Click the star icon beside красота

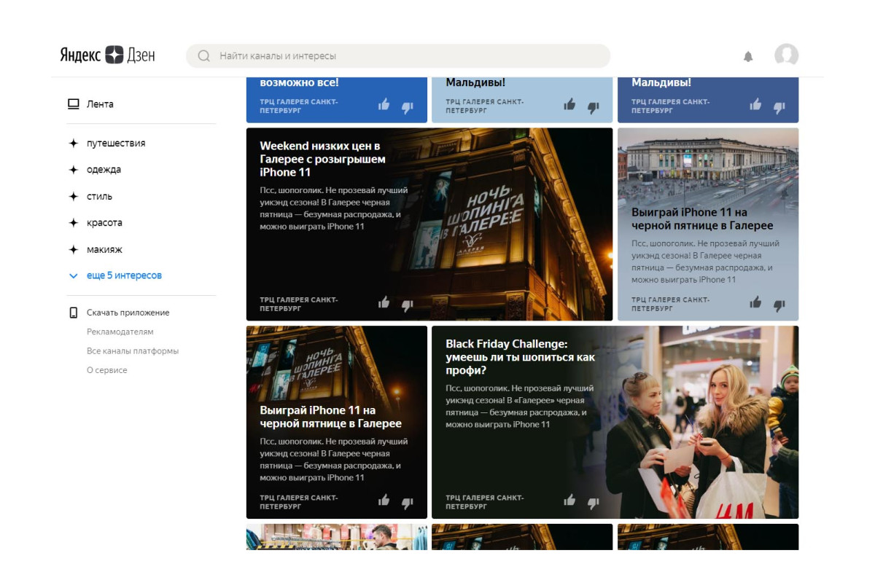pos(73,223)
